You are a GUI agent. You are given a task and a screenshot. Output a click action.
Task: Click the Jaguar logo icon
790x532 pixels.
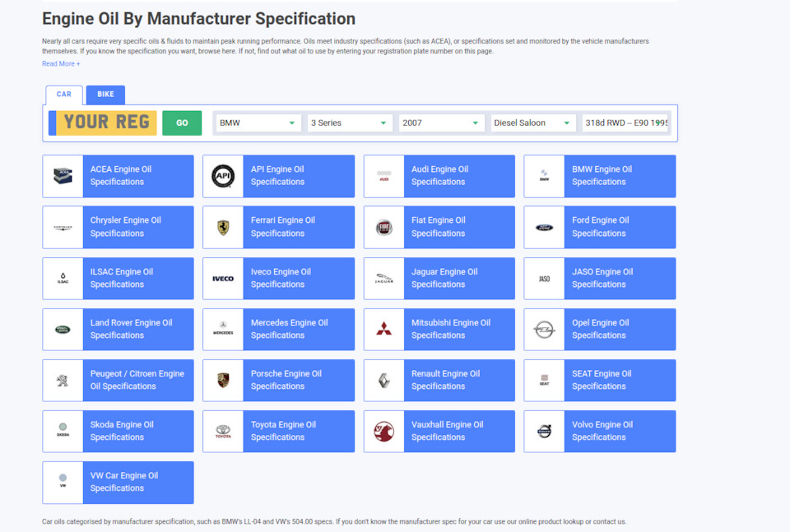(384, 278)
